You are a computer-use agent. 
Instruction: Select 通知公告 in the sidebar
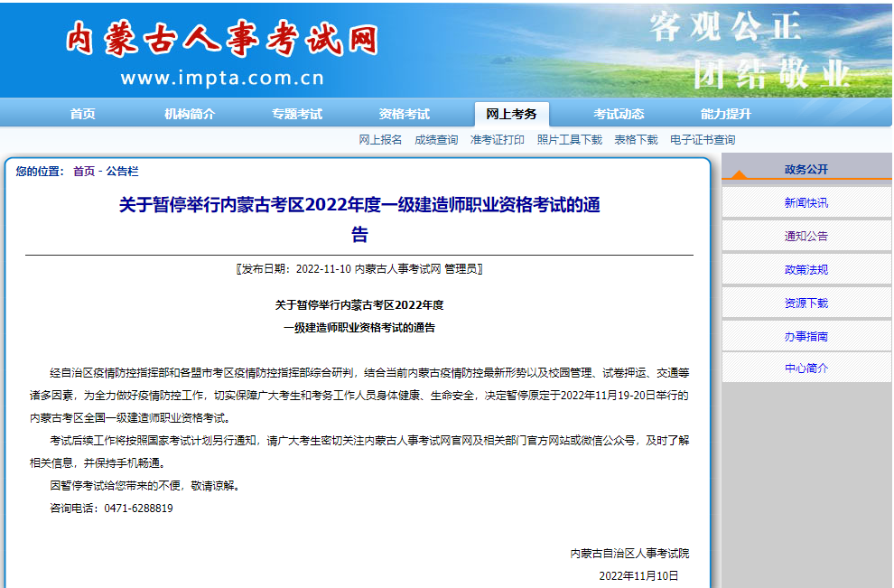click(x=806, y=237)
